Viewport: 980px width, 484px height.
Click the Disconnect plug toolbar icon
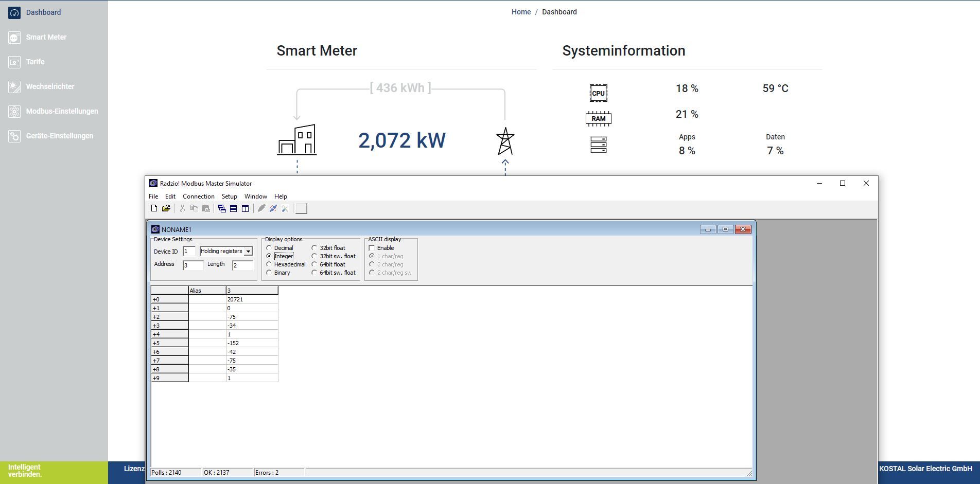coord(273,208)
